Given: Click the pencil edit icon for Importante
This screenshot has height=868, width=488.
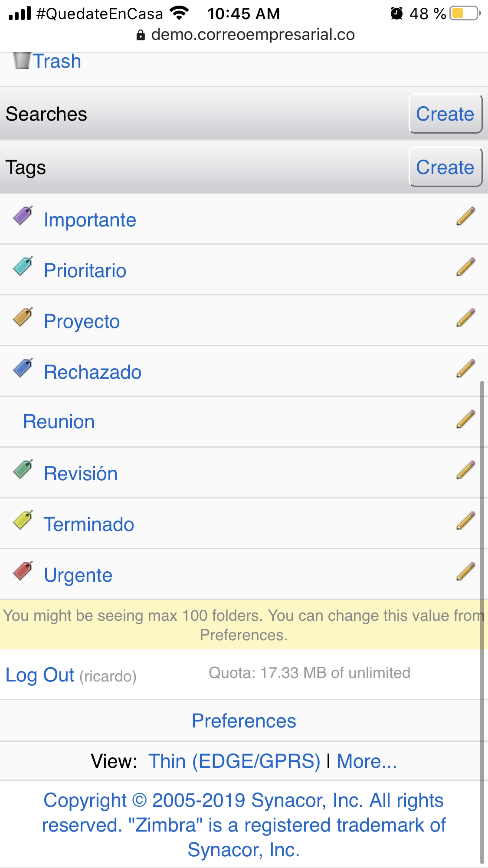Looking at the screenshot, I should pos(465,216).
